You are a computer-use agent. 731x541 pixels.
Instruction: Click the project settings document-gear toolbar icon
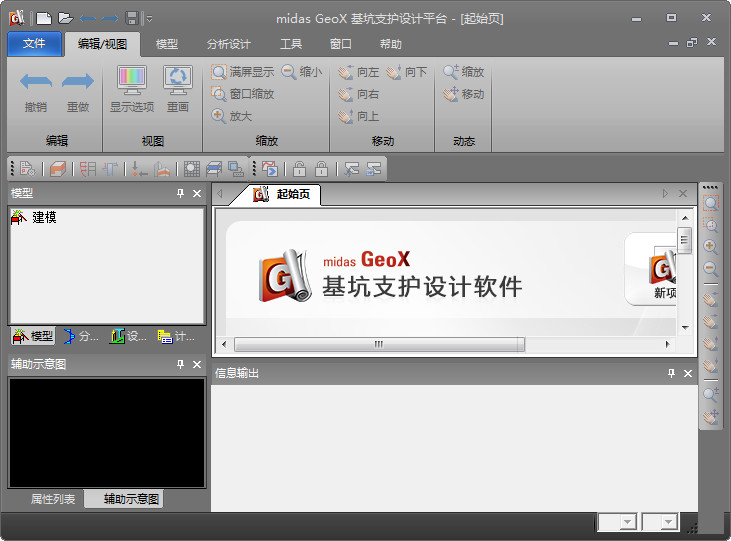28,168
